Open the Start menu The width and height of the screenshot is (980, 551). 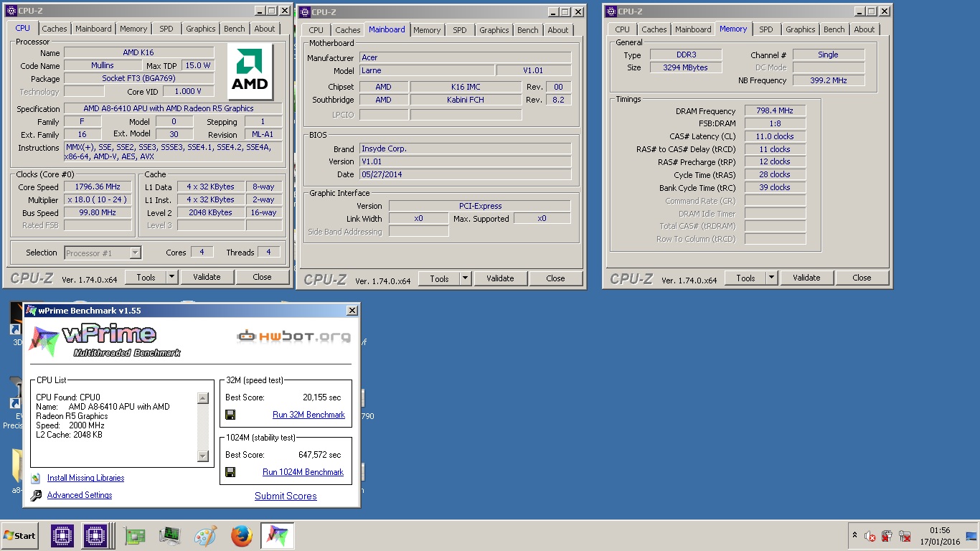point(19,536)
